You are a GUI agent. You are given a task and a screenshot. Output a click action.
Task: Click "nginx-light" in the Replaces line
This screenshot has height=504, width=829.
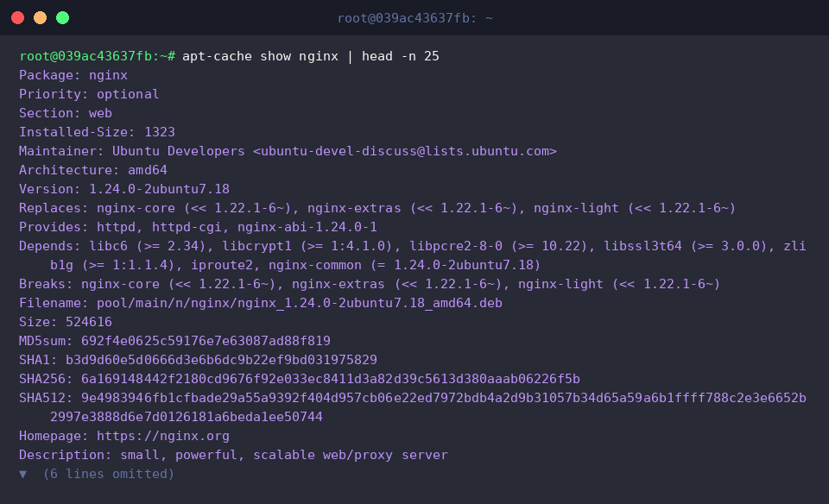[x=576, y=208]
